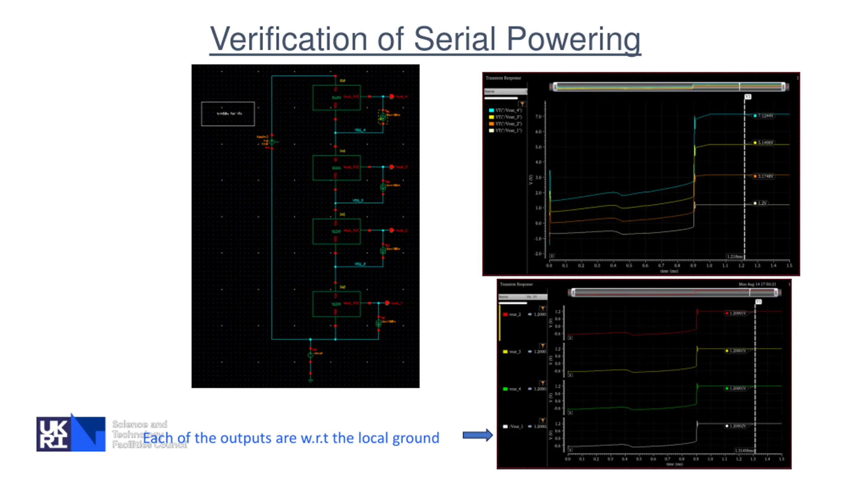Click the filter funnel icon above vout_3 trace row
Image resolution: width=868 pixels, height=488 pixels.
(x=542, y=346)
